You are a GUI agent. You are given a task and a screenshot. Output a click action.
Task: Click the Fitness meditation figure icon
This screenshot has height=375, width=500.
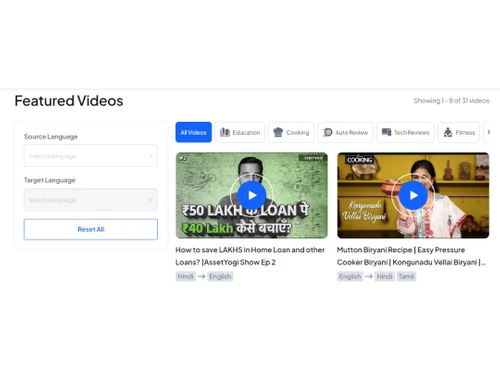(448, 132)
